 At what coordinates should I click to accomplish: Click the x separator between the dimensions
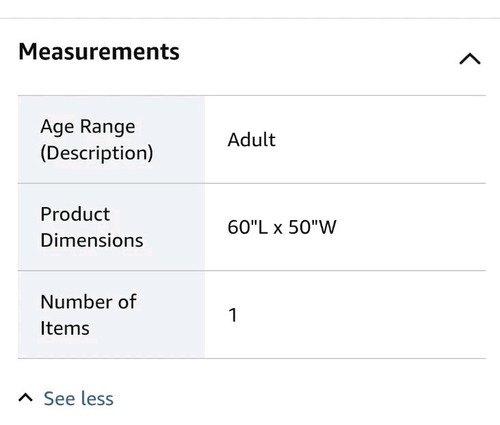(278, 229)
